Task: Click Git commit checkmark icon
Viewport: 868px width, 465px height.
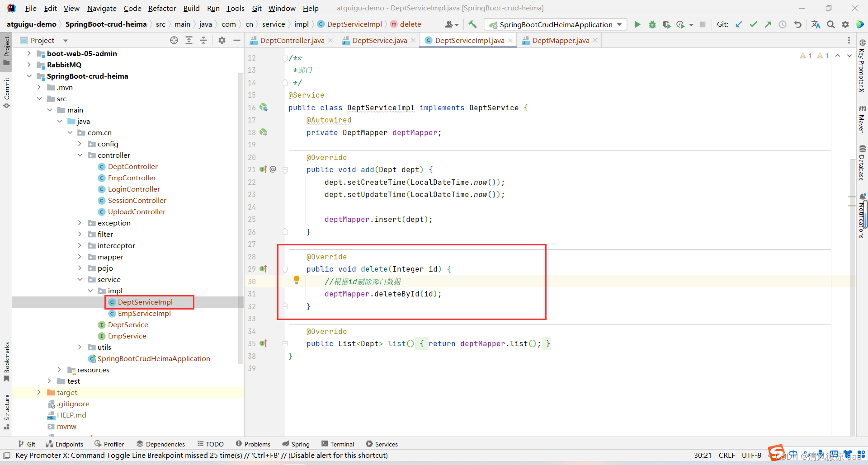Action: tap(753, 24)
